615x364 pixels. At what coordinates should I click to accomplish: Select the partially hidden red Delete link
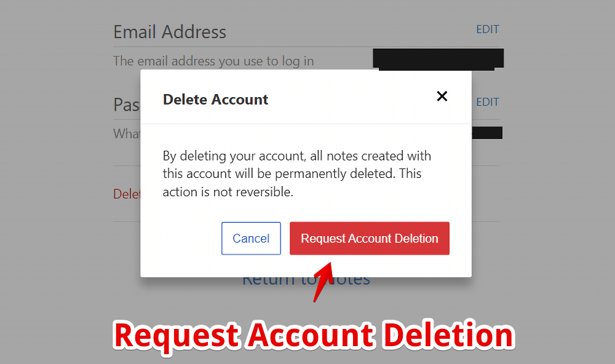[127, 194]
